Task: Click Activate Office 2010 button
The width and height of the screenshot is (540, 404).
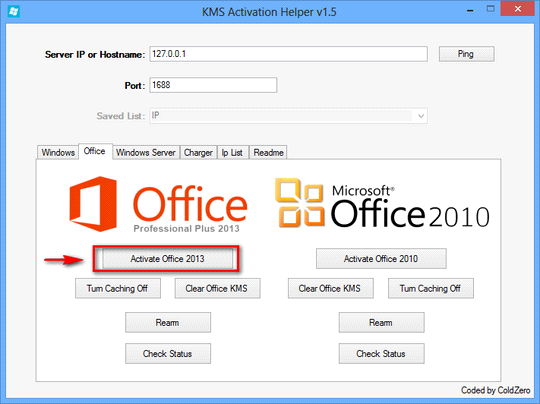Action: pos(381,259)
